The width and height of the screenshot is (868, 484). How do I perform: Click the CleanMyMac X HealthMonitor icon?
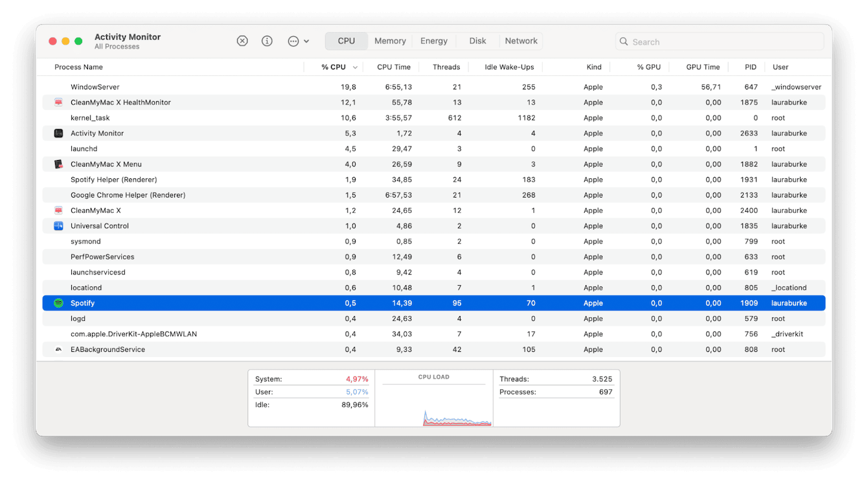point(58,102)
